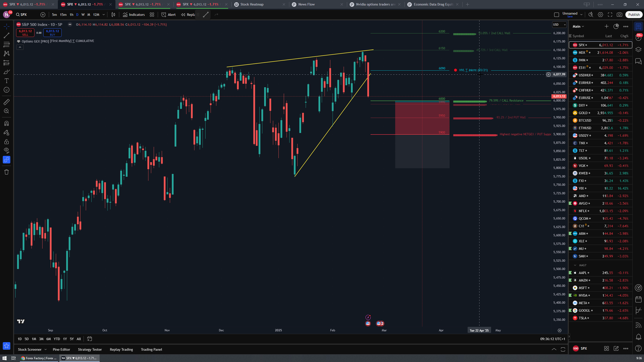The width and height of the screenshot is (644, 362).
Task: Toggle lock all drawing tools
Action: (7, 142)
